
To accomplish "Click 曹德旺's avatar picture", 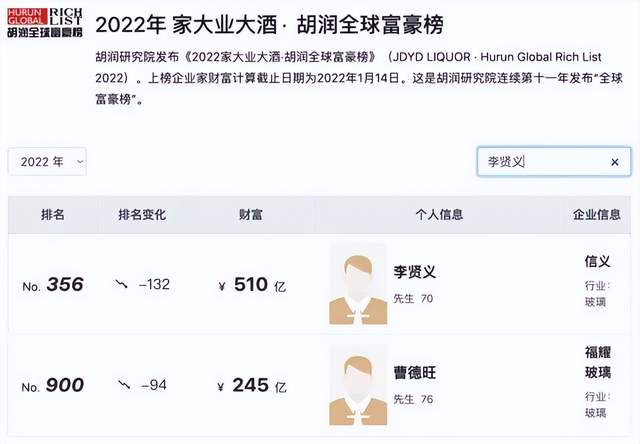I will tap(359, 383).
